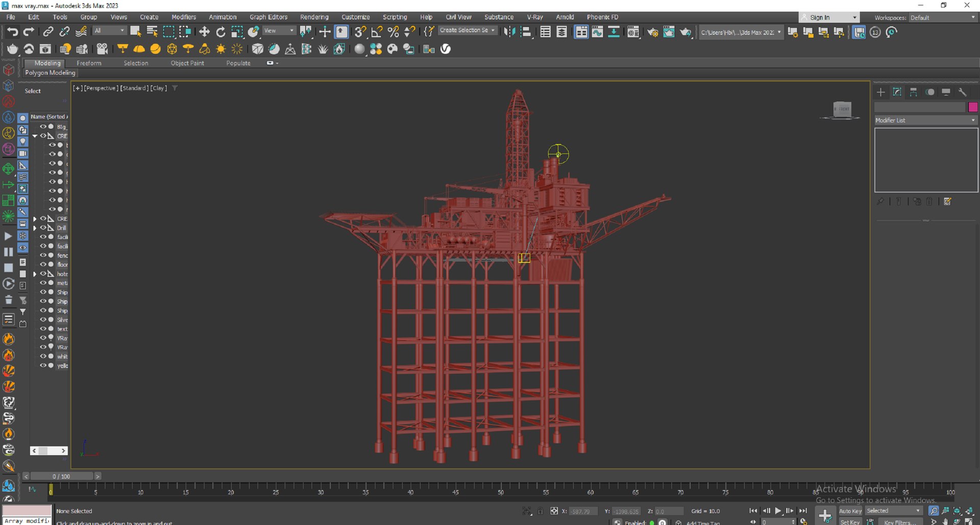Click the time slider 0/100 handle

(61, 476)
